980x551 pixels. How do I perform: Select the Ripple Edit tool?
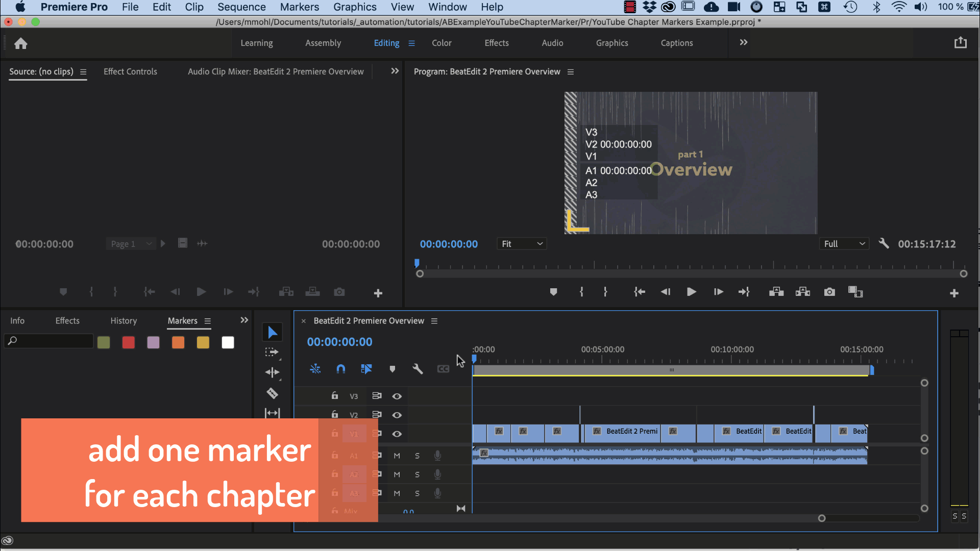click(272, 372)
